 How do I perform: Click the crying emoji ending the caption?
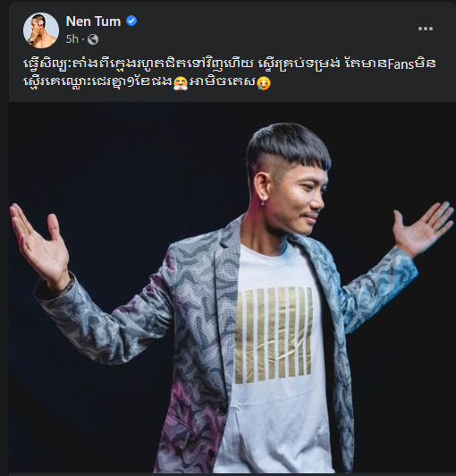coord(264,83)
